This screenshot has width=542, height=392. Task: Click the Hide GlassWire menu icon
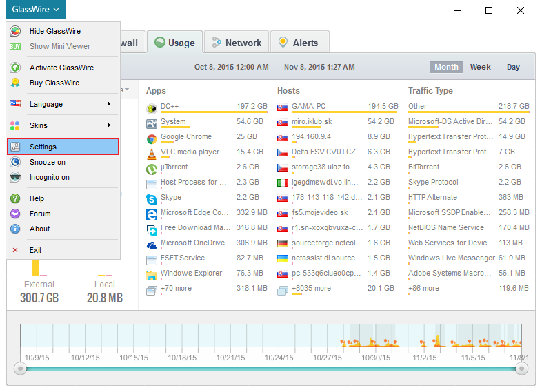click(15, 31)
